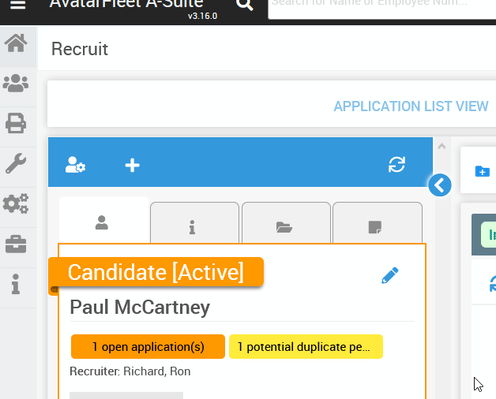Switch to the open folder tab

(286, 223)
